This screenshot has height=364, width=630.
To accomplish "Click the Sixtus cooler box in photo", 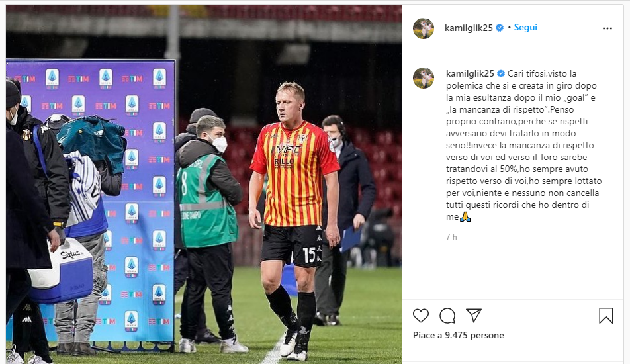I will (60, 271).
